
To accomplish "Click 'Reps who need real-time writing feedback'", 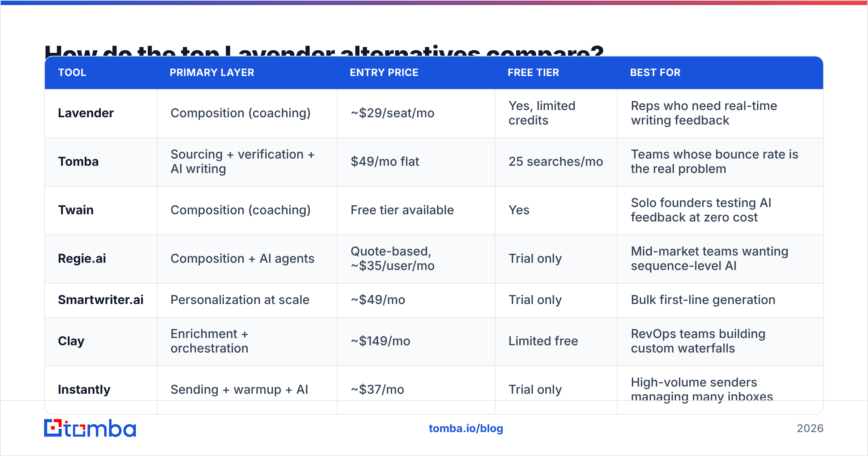I will [704, 113].
